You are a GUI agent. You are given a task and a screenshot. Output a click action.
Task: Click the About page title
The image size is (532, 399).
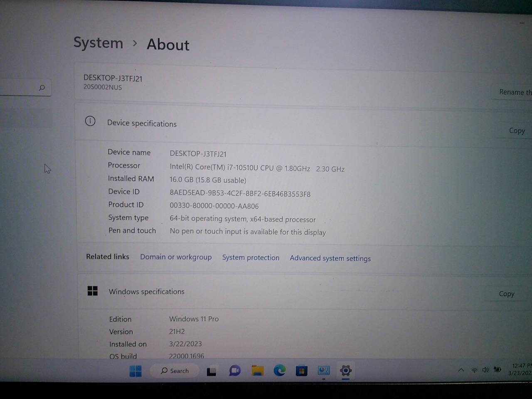click(x=168, y=44)
